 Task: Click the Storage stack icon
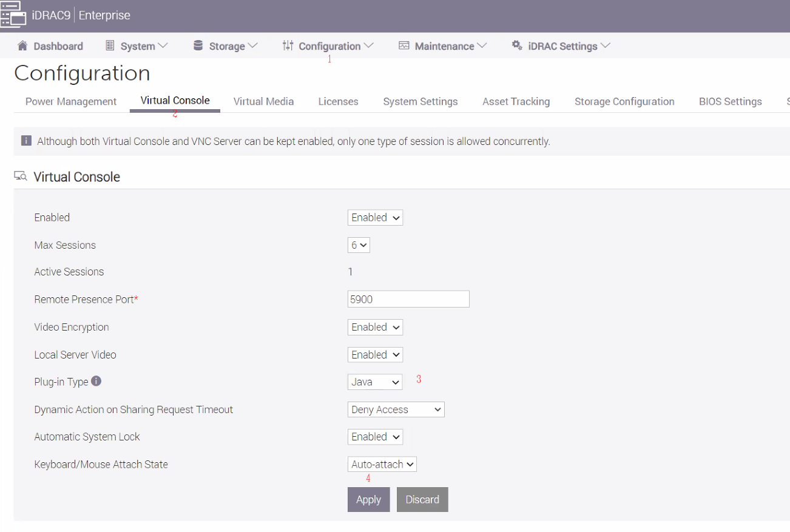(x=197, y=45)
